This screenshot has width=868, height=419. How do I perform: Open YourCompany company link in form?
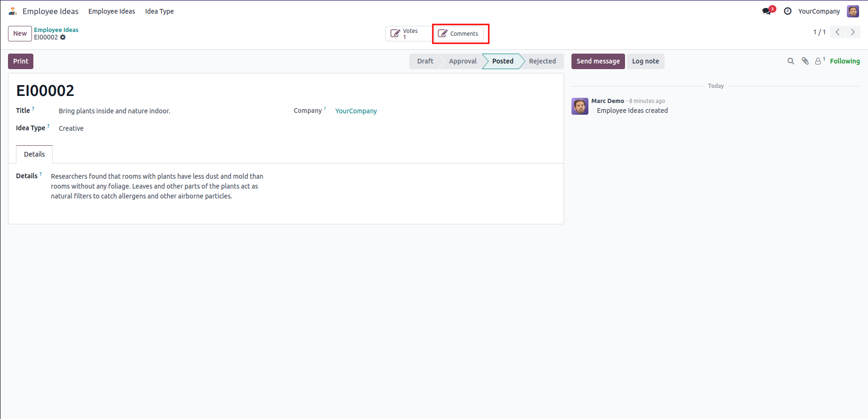tap(356, 111)
